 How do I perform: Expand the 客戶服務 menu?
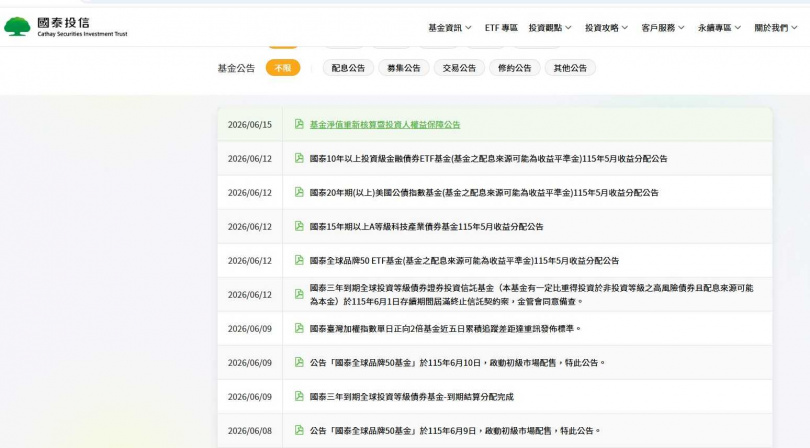(x=663, y=28)
